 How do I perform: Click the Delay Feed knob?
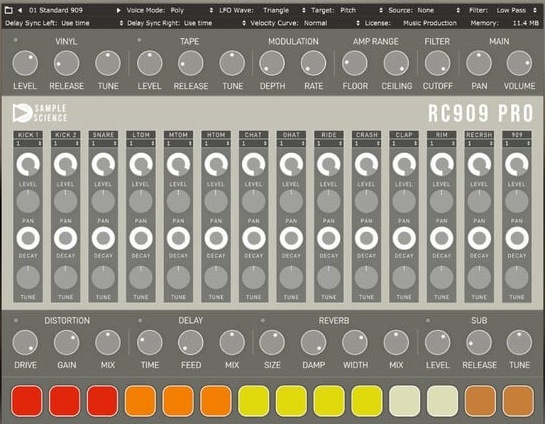tap(190, 343)
